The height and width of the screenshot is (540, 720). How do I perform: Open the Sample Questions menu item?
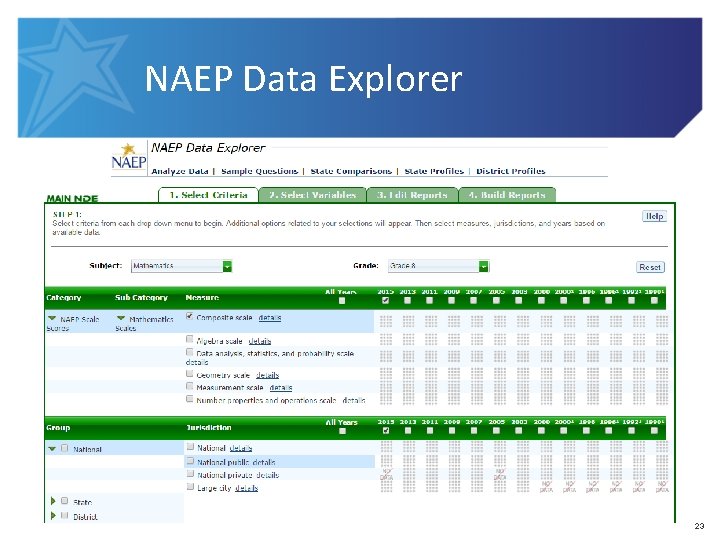pos(259,171)
